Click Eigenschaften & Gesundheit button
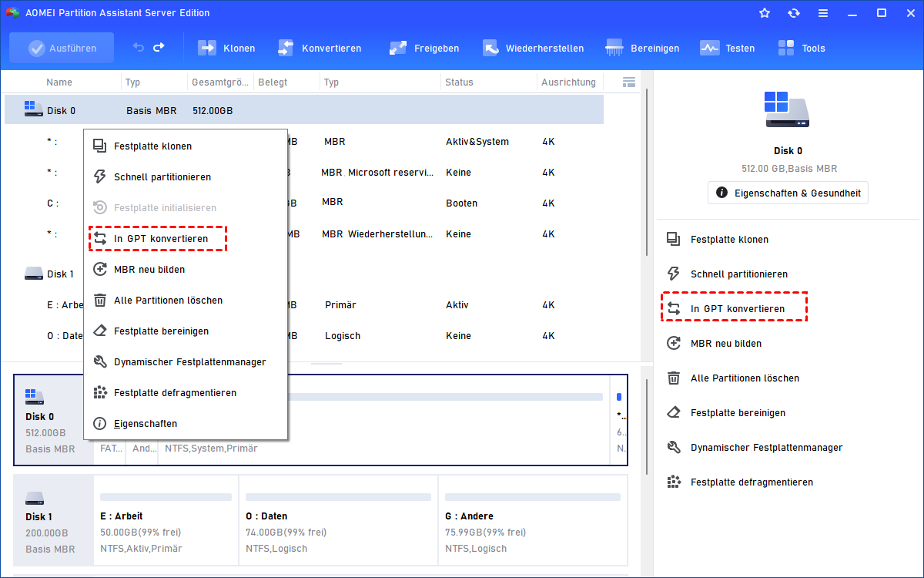 pyautogui.click(x=788, y=192)
